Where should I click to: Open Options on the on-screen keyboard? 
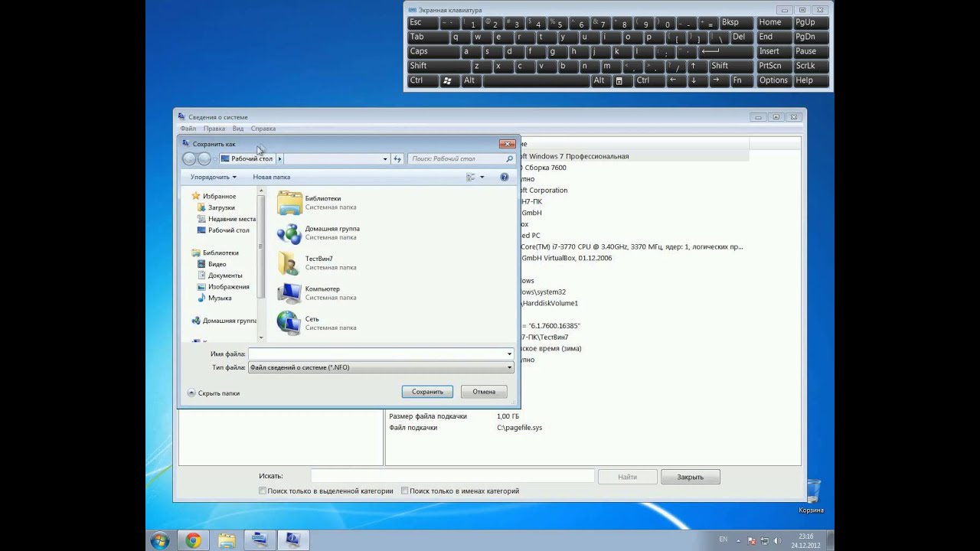pos(773,80)
